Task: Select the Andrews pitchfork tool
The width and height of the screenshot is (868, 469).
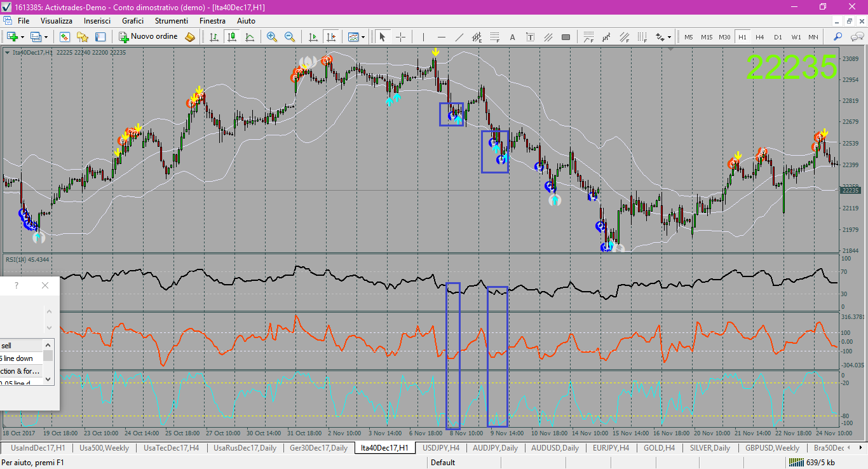Action: point(606,37)
